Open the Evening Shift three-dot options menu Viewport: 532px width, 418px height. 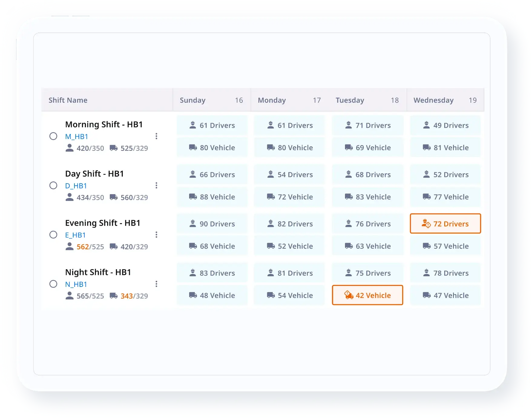[156, 235]
